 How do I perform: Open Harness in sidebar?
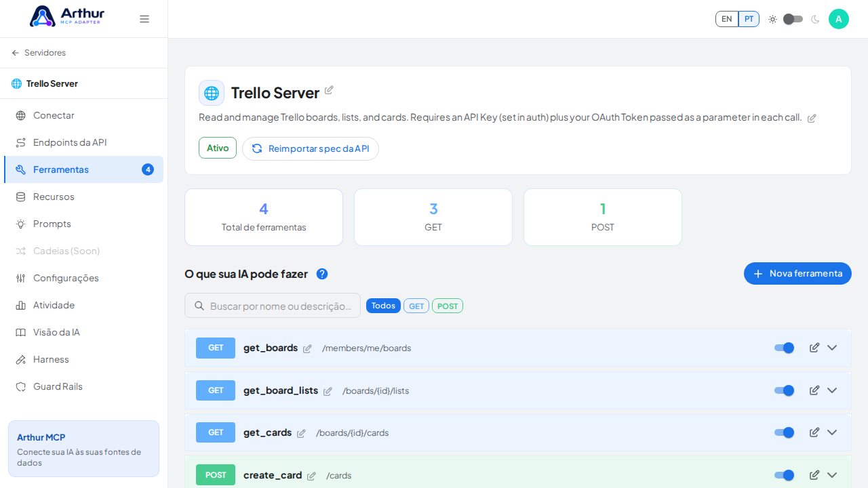click(83, 359)
